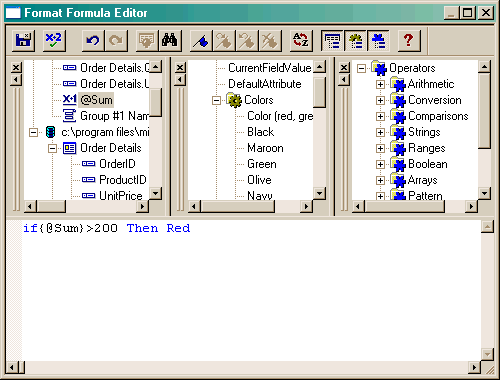
Task: Choose the Maroon color constant
Action: point(265,148)
